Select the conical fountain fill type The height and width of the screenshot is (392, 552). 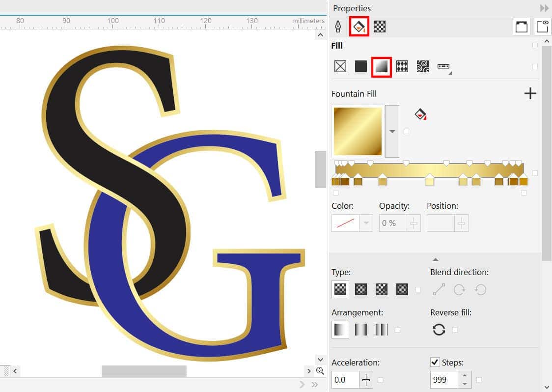coord(382,289)
